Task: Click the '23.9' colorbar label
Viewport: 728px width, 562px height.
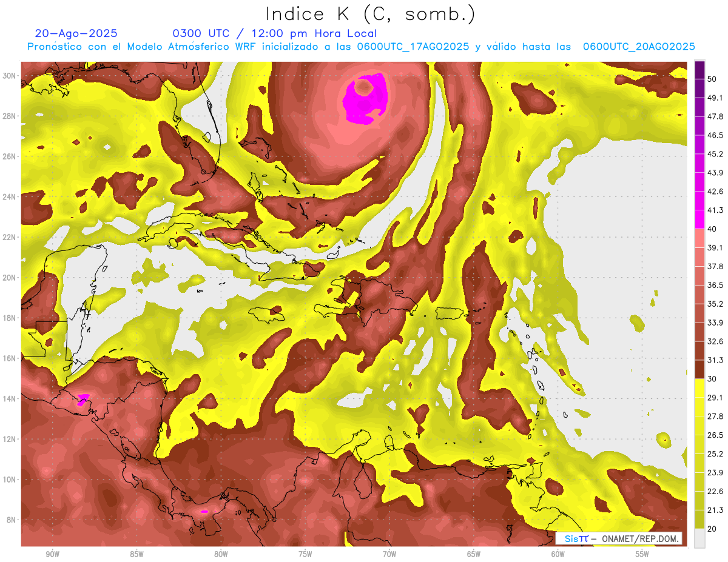Action: pyautogui.click(x=715, y=472)
